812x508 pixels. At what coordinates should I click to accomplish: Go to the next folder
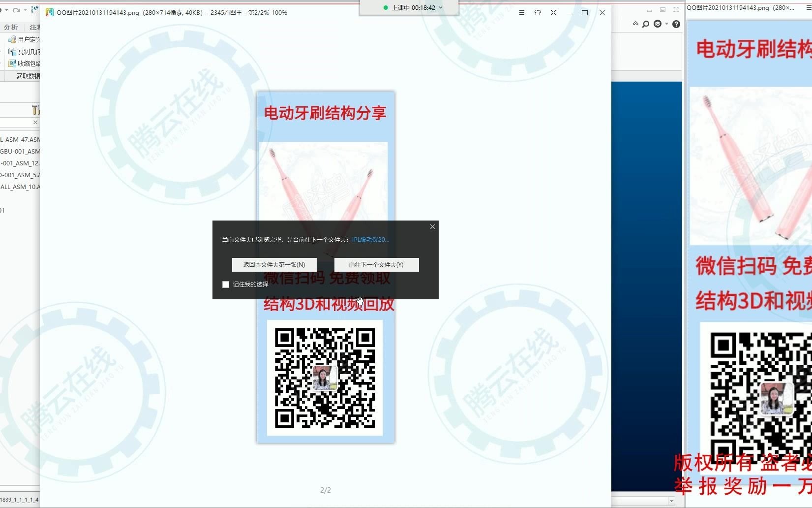pyautogui.click(x=376, y=265)
